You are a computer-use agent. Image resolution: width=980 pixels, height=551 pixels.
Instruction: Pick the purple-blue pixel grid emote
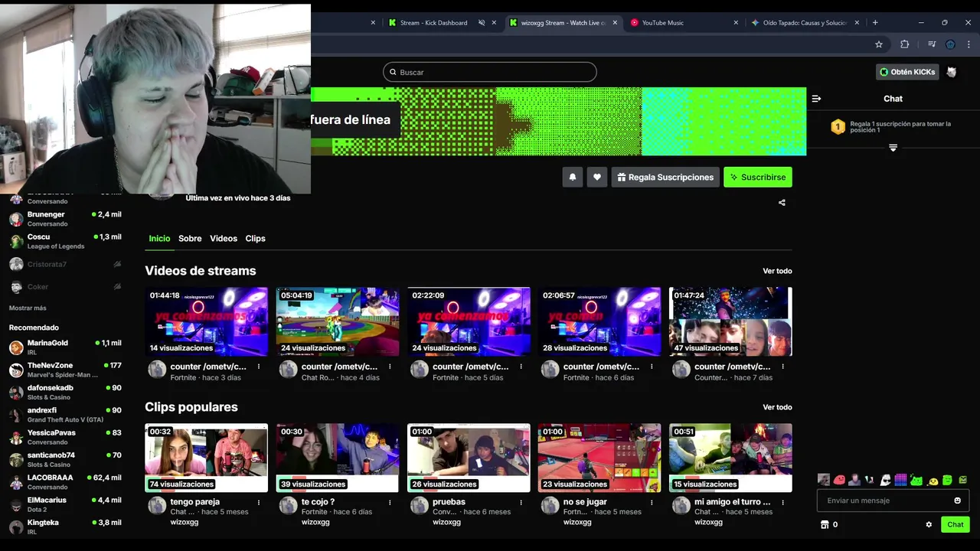click(900, 480)
